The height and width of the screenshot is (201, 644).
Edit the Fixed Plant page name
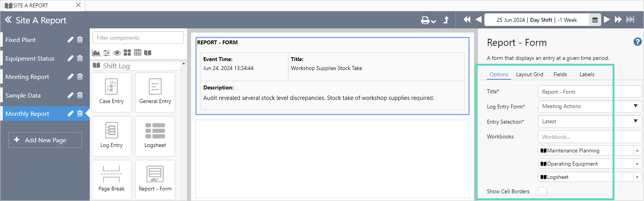(x=70, y=40)
